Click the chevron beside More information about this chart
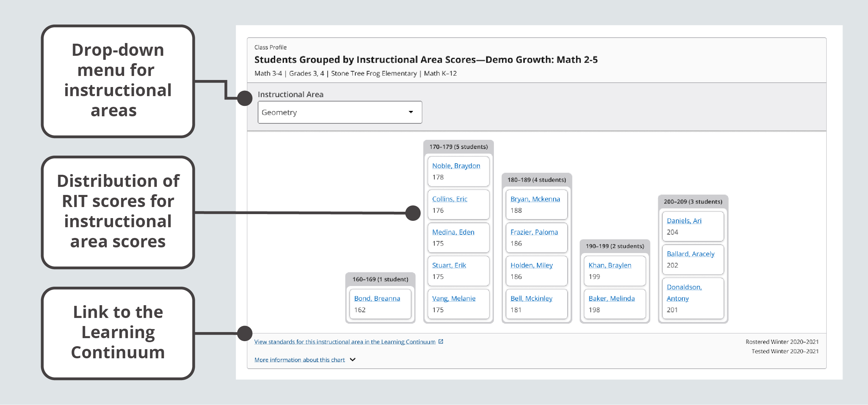This screenshot has height=405, width=868. click(352, 360)
